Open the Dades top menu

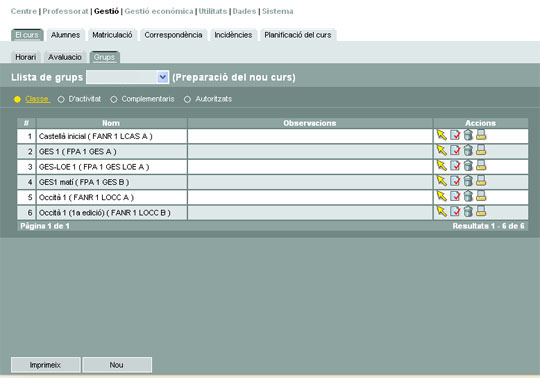pos(245,11)
